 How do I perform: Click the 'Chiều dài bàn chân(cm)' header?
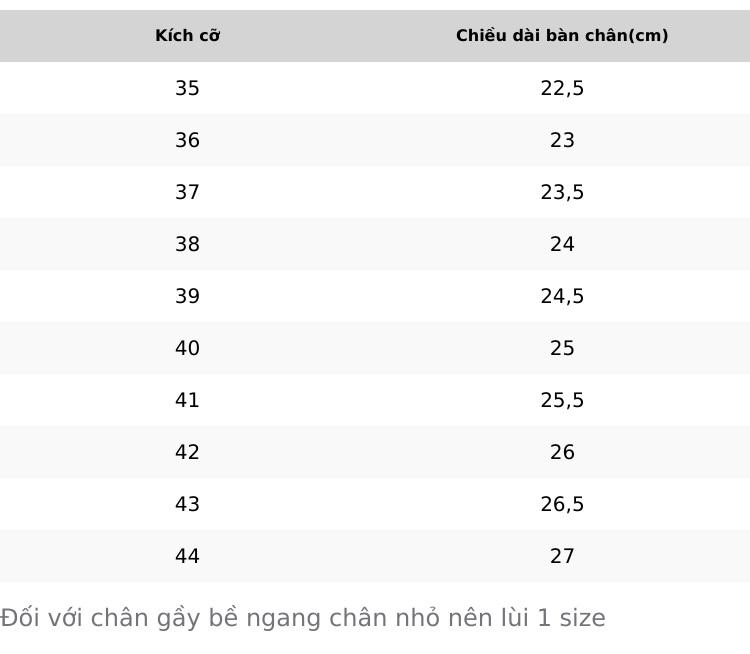pyautogui.click(x=562, y=36)
